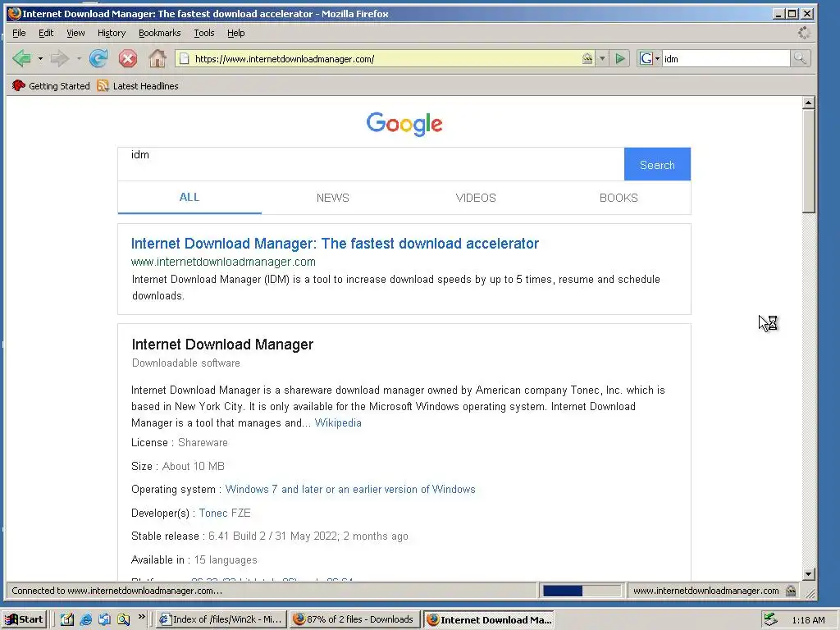The width and height of the screenshot is (840, 630).
Task: Click the Internet Download Manager taskbar button
Action: (x=489, y=619)
